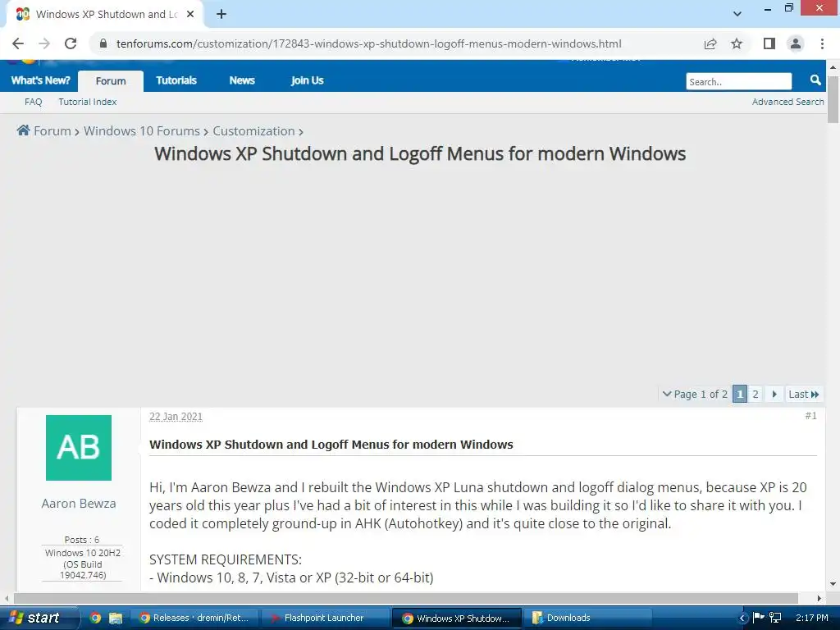Open the Tutorials section
Screen dimensions: 840x630
pos(176,80)
